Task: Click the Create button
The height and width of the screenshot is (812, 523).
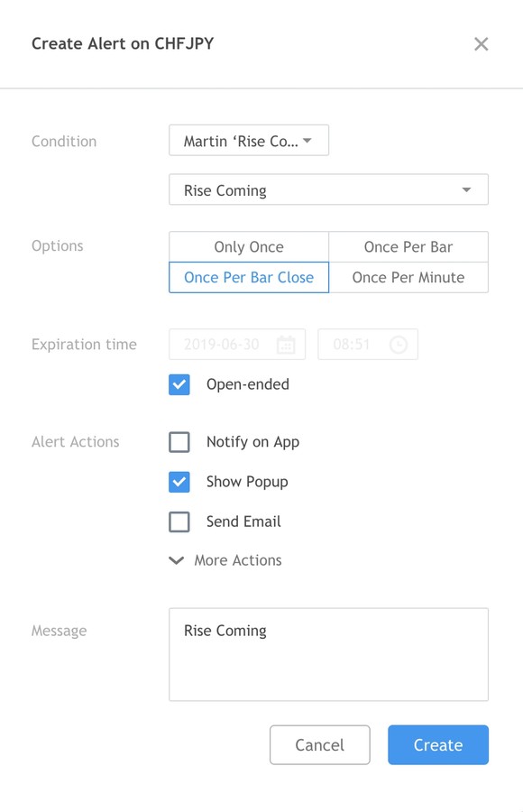Action: point(438,744)
